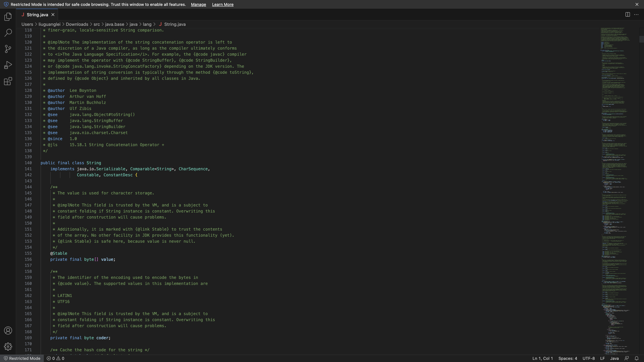Click '@see java.lang.Object#toString()' line

[89, 114]
